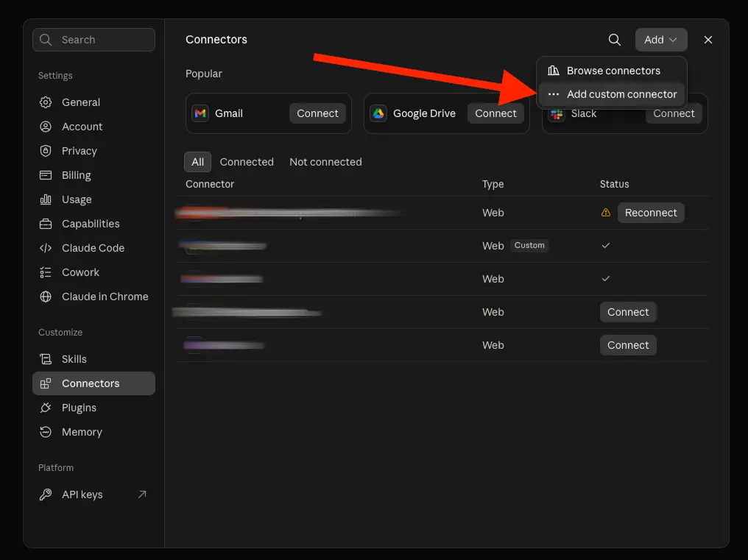This screenshot has width=748, height=560.
Task: Click the three-dots icon beside Add custom connector
Action: point(554,94)
